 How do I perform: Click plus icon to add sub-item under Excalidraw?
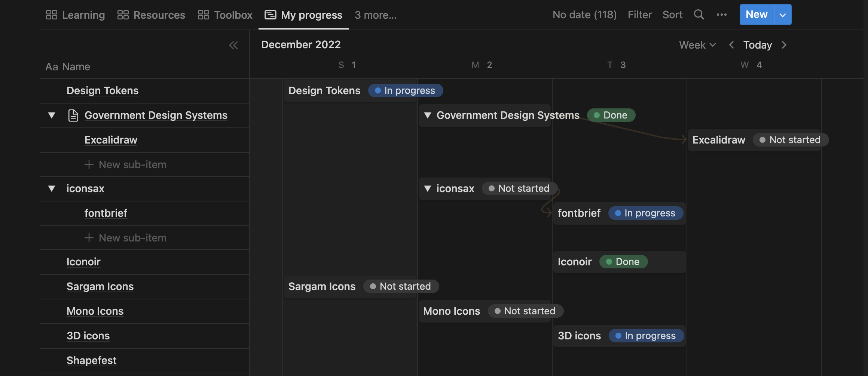pyautogui.click(x=89, y=164)
